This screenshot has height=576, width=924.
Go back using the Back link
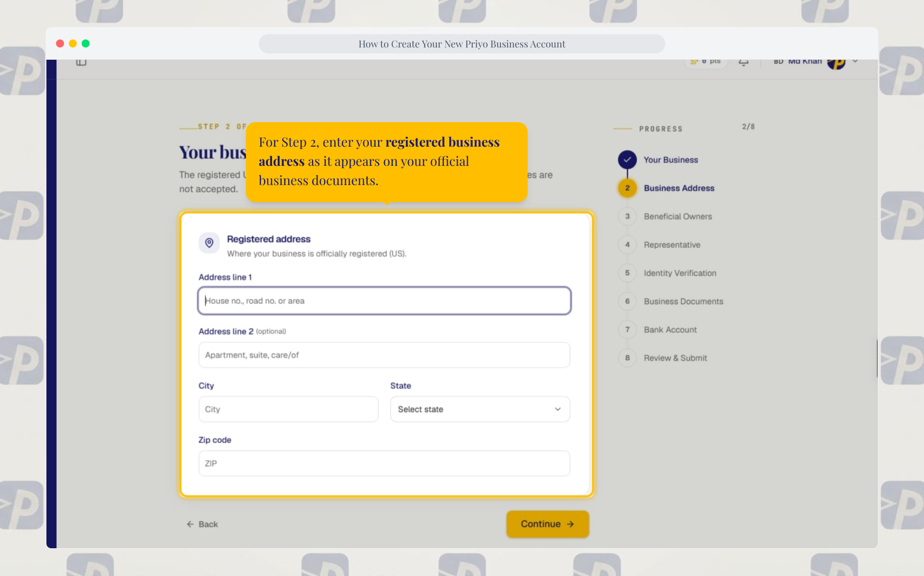point(202,524)
